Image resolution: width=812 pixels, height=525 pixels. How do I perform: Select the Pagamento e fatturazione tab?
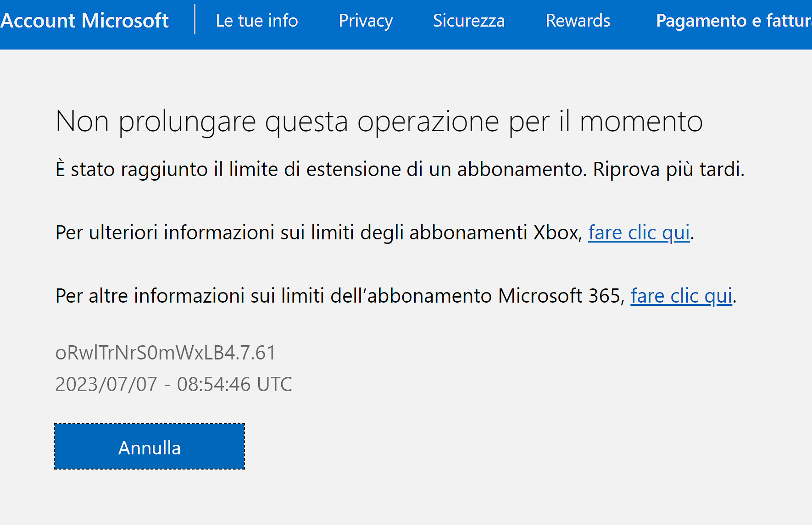[x=734, y=21]
